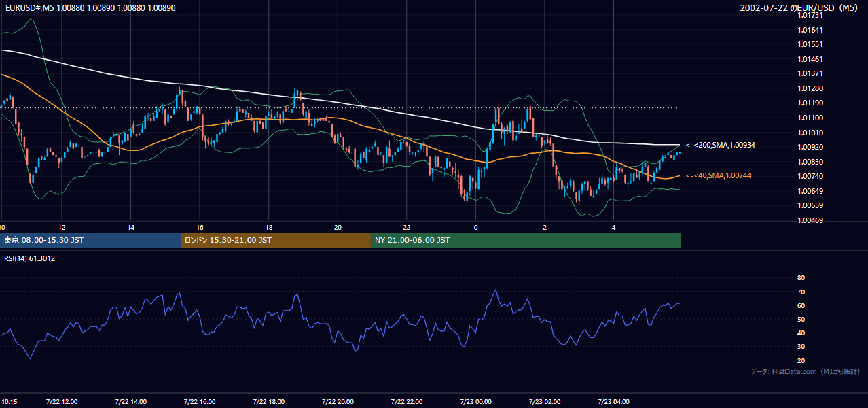Select the NY 21:00-06:00 JST session bar
The height and width of the screenshot is (408, 868).
526,240
